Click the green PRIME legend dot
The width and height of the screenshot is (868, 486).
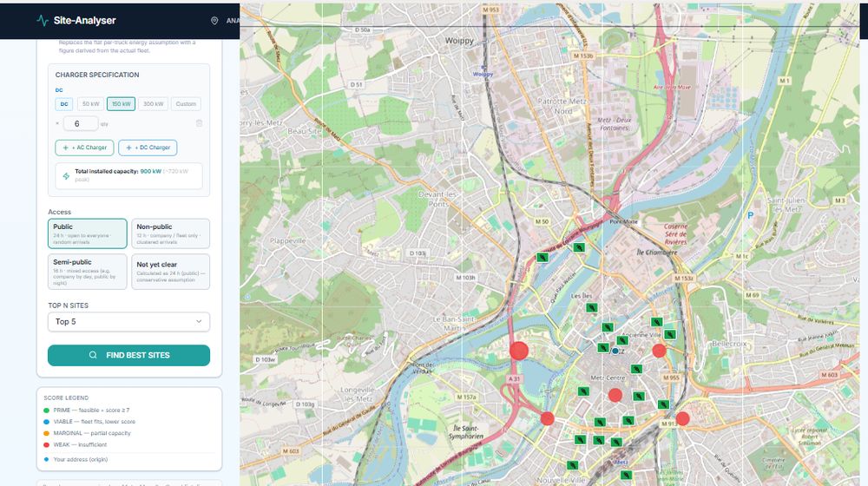click(47, 410)
